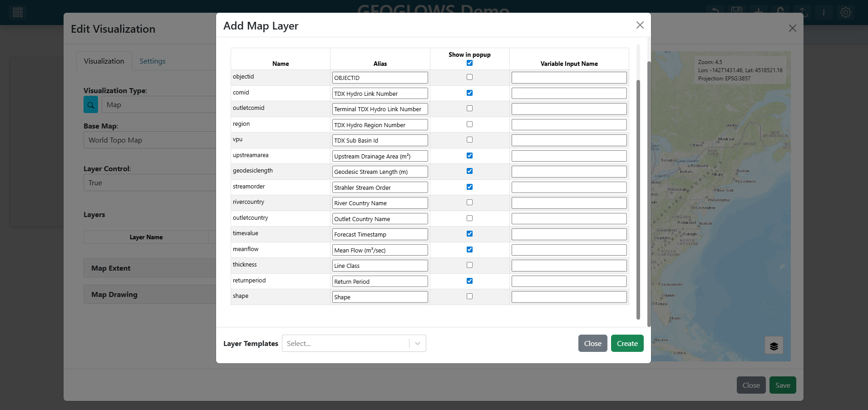Open the Base Map World Topo Map dropdown
868x410 pixels.
point(150,140)
